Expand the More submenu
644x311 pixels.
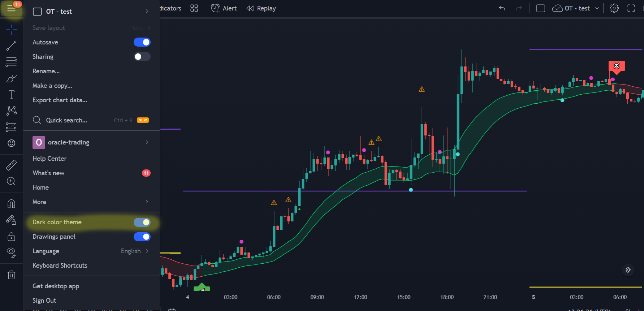tap(91, 202)
